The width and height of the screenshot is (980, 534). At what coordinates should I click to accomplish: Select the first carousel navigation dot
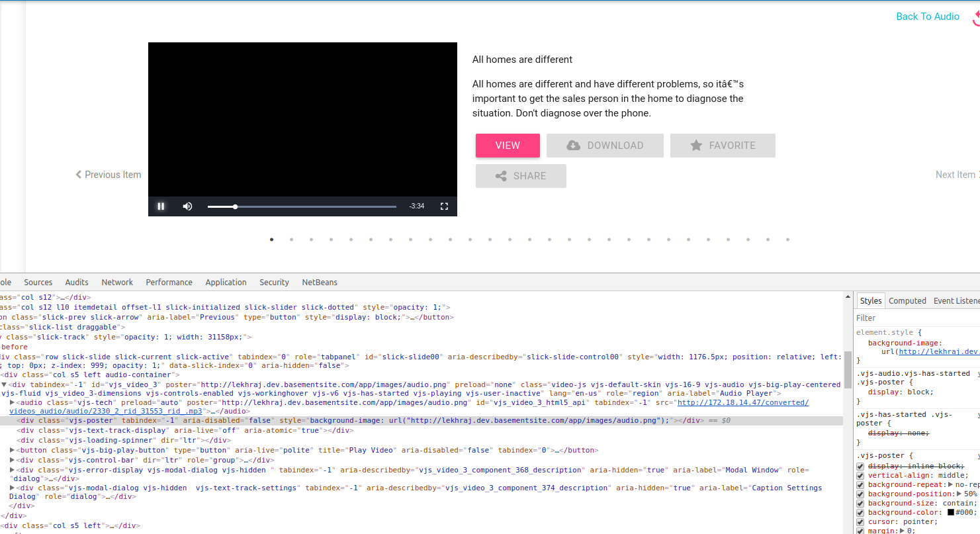[x=271, y=240]
